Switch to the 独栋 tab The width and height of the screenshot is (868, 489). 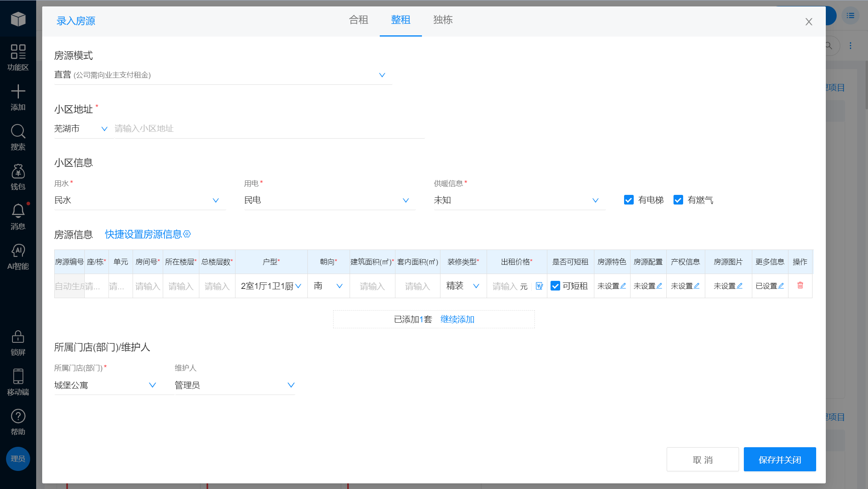tap(443, 20)
